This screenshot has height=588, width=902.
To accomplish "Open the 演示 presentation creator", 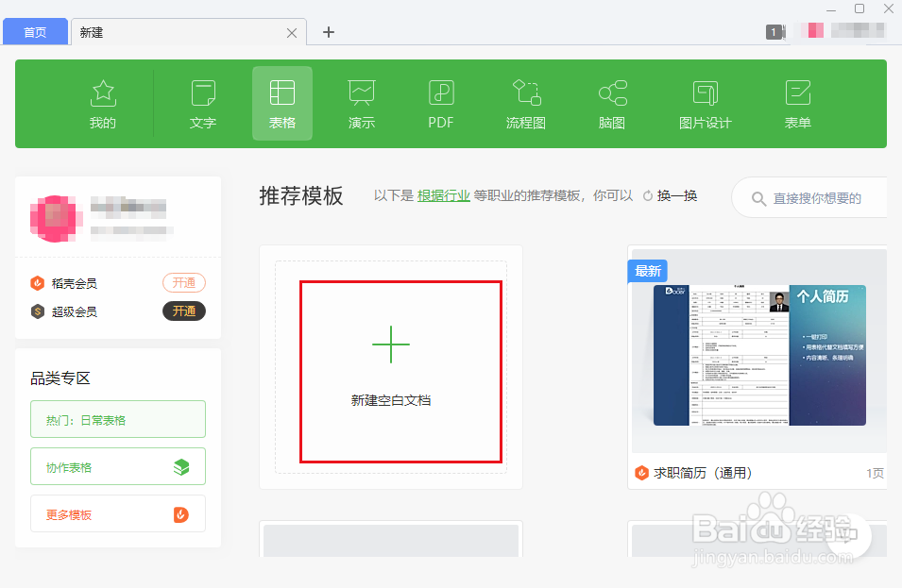I will [x=361, y=104].
